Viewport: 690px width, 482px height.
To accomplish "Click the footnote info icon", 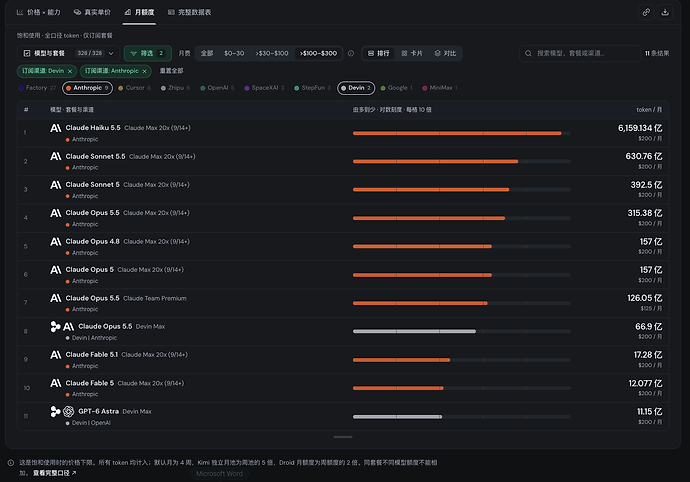I will tap(11, 463).
